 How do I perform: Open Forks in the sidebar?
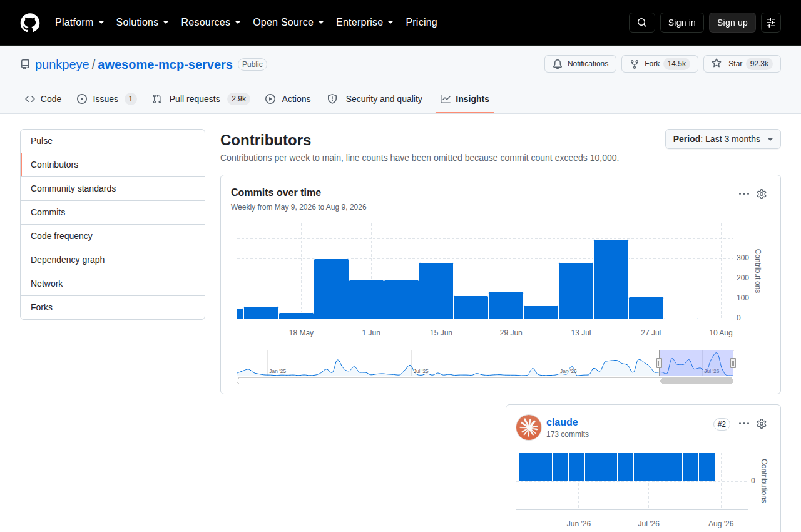click(113, 307)
